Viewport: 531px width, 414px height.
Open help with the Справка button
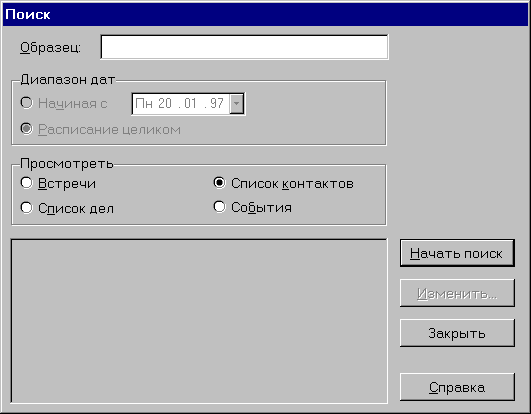457,387
